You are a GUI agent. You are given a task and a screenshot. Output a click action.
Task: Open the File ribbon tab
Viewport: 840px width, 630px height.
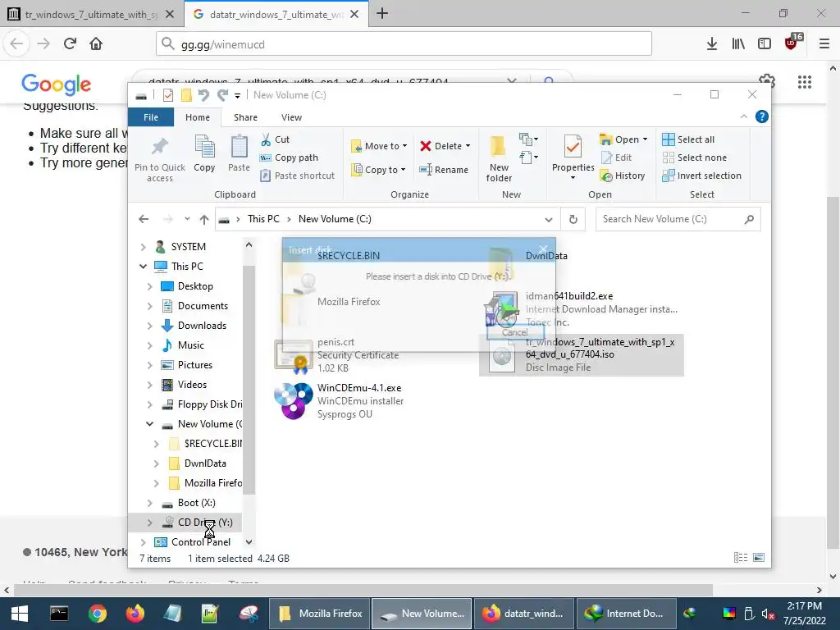pos(151,117)
